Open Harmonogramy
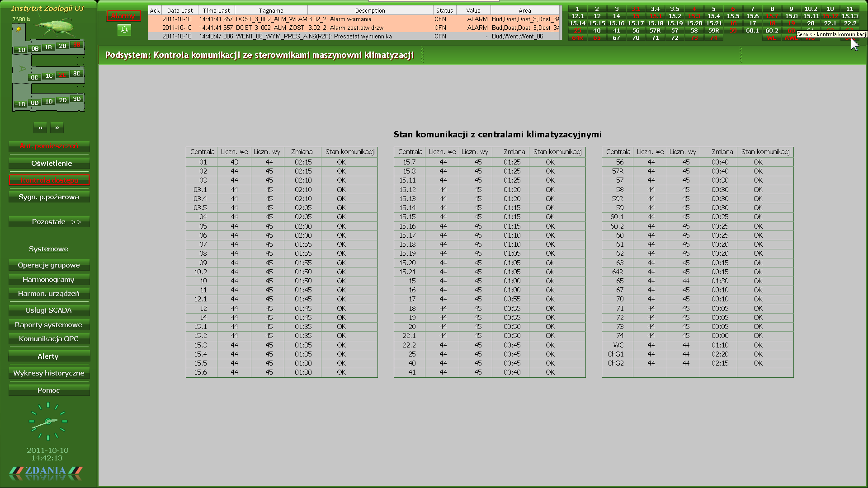 click(49, 280)
